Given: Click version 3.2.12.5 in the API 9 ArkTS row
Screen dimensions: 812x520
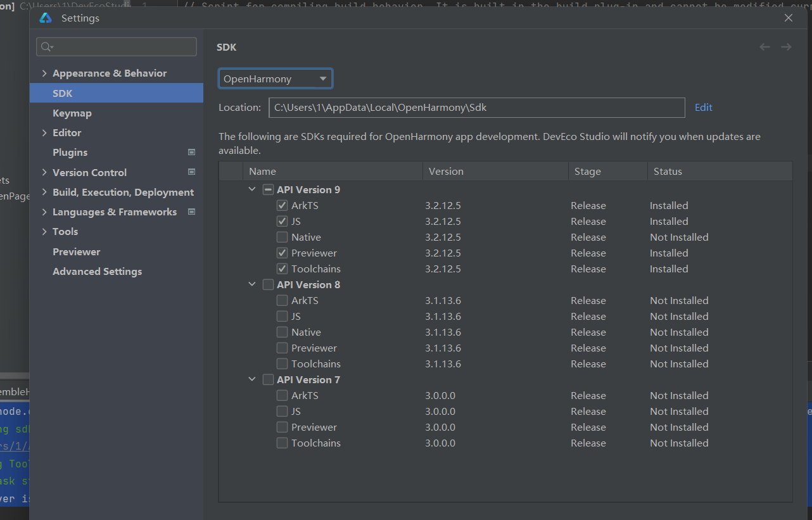Looking at the screenshot, I should (443, 205).
